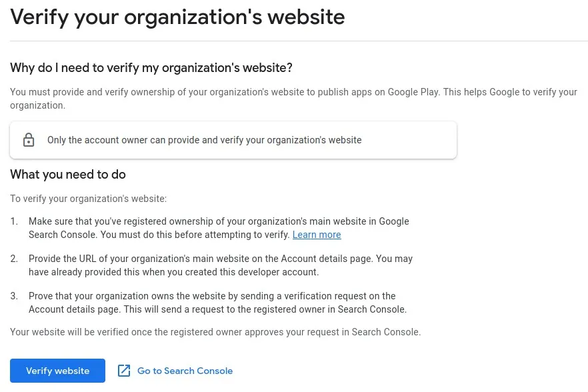Image resolution: width=588 pixels, height=392 pixels.
Task: Click the open-in-new icon beside Go to Search Console
Action: [x=124, y=371]
